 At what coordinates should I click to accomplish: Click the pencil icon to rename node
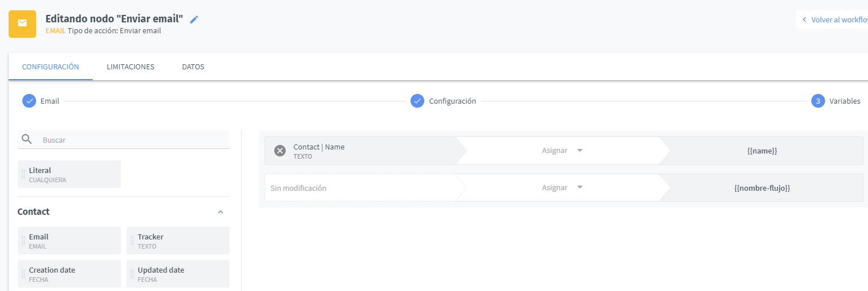pyautogui.click(x=194, y=19)
